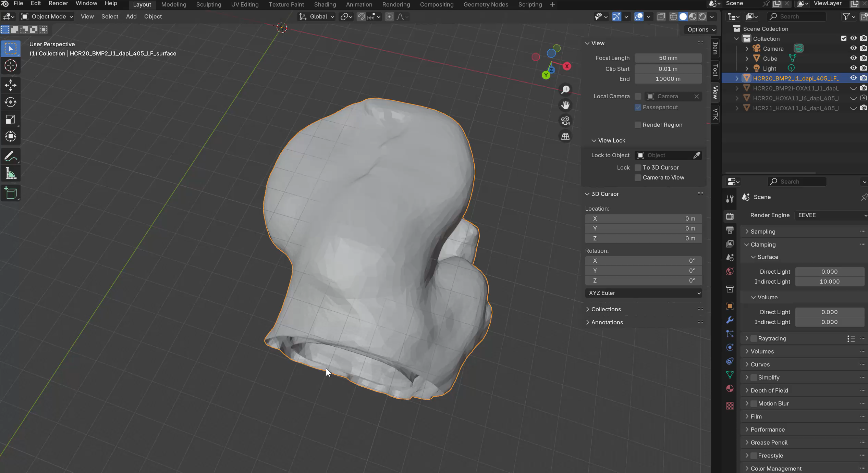Open XYZ Euler rotation mode dropdown
This screenshot has height=473, width=868.
click(644, 293)
